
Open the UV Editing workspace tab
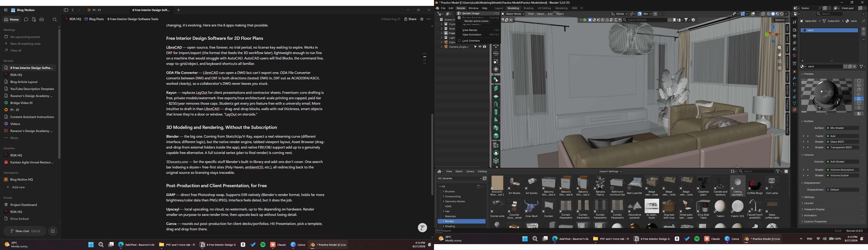pos(544,8)
